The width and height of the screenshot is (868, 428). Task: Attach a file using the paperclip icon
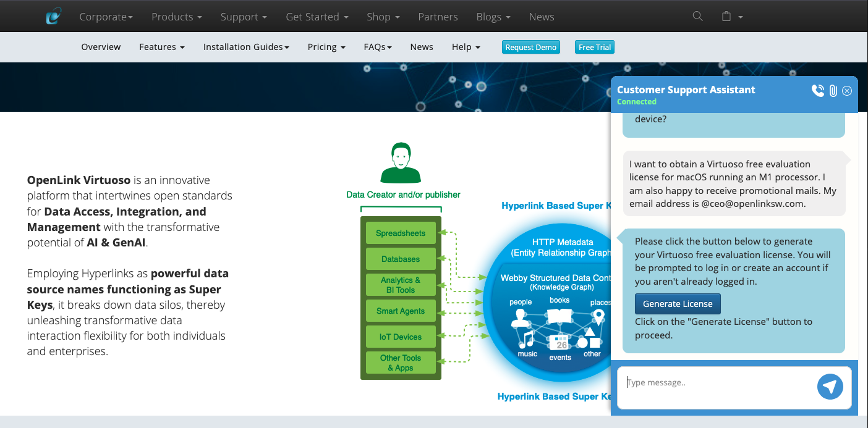coord(833,91)
